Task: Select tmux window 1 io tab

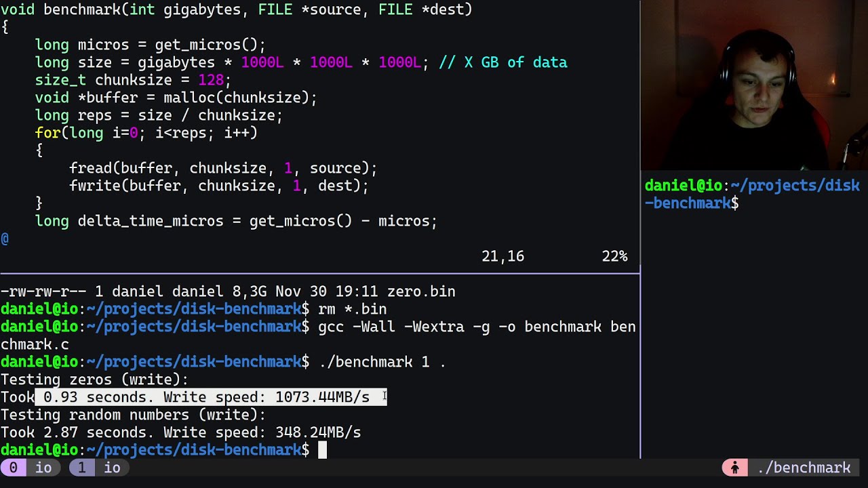Action: click(99, 468)
